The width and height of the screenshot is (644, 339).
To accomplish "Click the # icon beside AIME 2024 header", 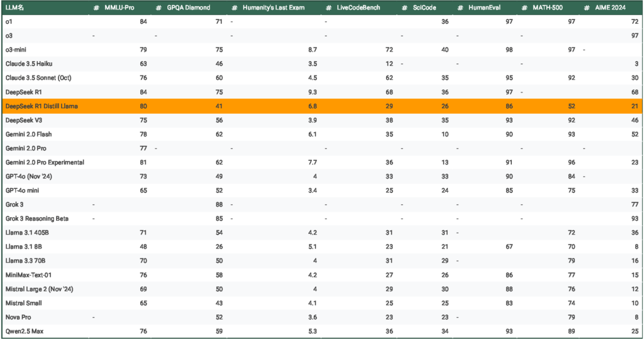I will 586,8.
